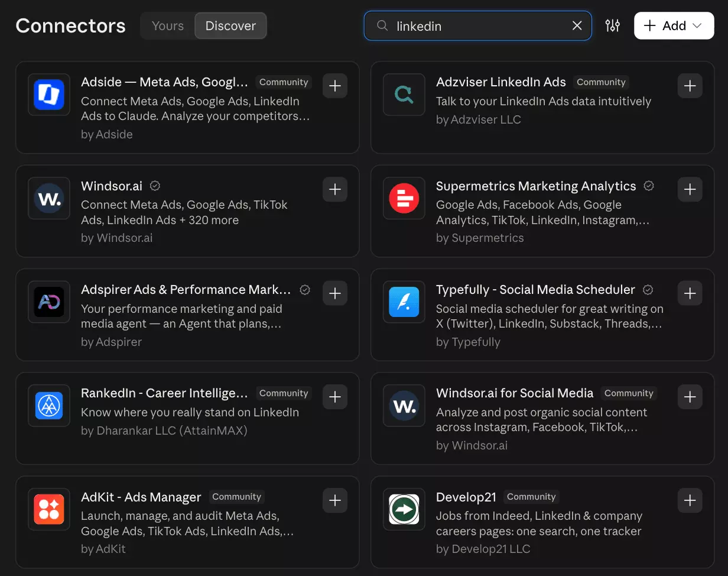Open Adspirer Ads & Performance title

(186, 290)
